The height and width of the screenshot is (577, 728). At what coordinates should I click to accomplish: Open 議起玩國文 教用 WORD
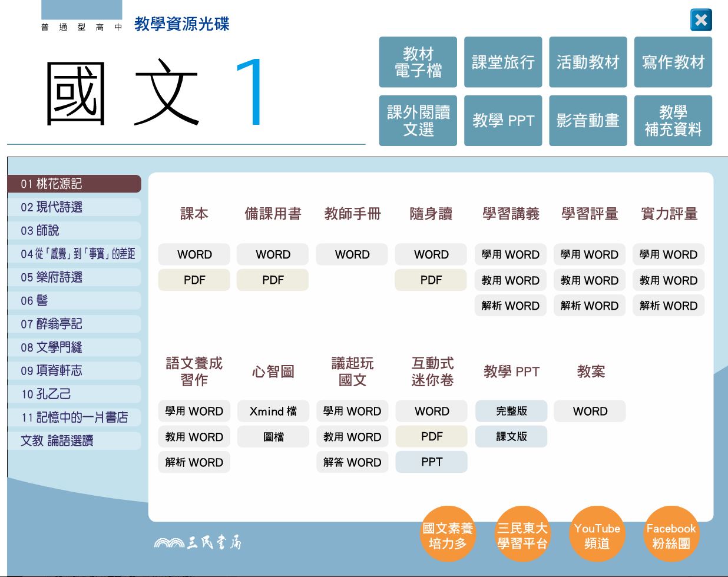352,437
